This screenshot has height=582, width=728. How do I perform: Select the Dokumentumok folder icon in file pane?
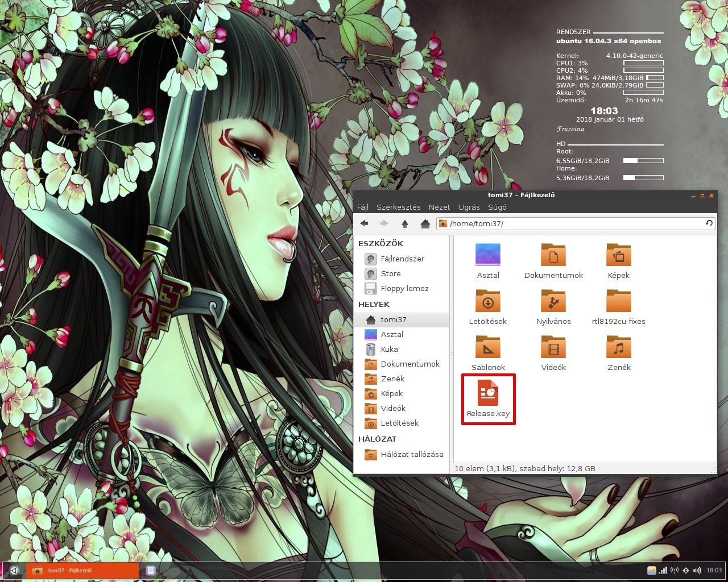tap(553, 255)
